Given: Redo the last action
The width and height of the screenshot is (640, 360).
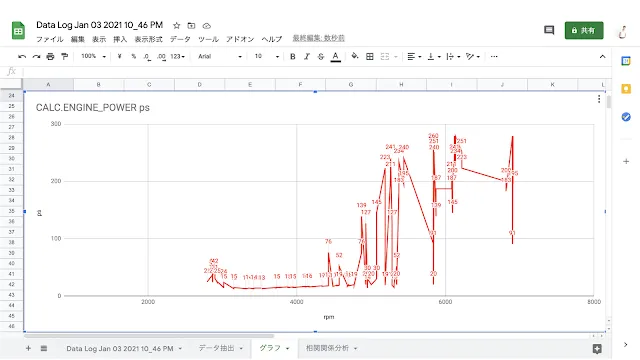Looking at the screenshot, I should [36, 56].
